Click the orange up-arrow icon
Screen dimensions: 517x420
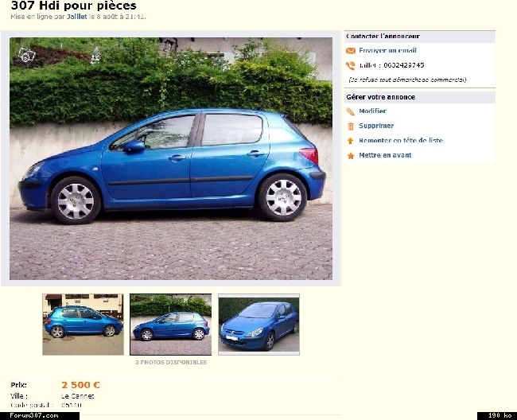pyautogui.click(x=351, y=141)
